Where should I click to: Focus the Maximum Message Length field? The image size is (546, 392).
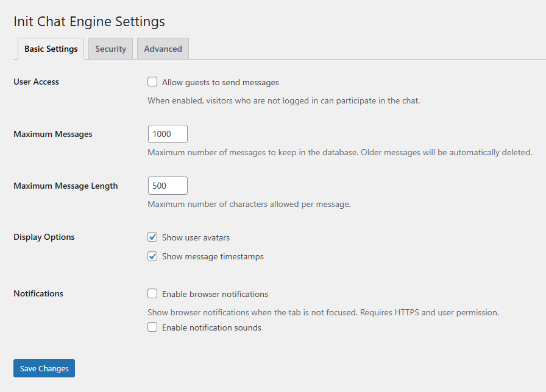(x=168, y=186)
